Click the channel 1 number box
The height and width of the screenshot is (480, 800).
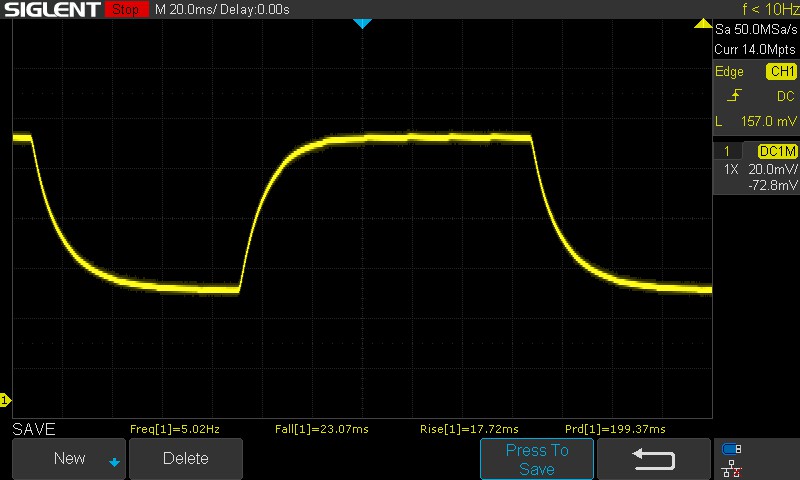click(x=727, y=151)
